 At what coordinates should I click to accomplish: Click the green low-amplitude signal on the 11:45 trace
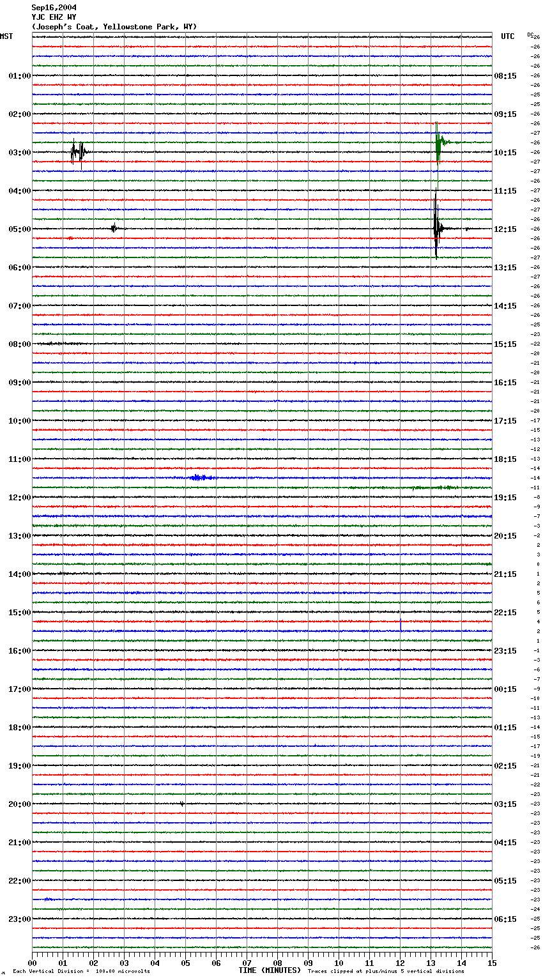[434, 487]
